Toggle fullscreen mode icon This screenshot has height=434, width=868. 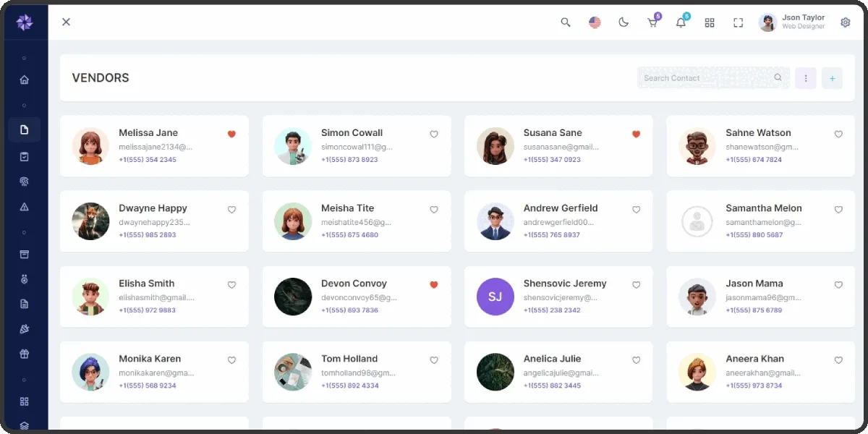(739, 22)
